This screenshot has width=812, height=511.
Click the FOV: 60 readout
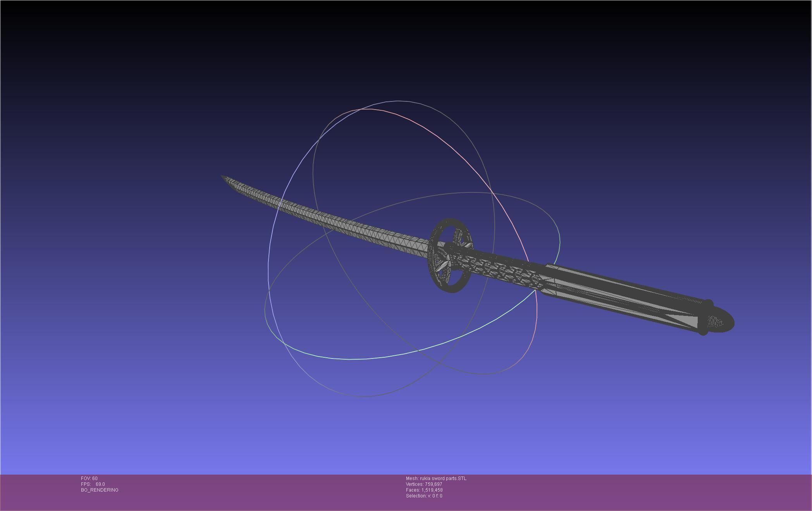coord(89,478)
